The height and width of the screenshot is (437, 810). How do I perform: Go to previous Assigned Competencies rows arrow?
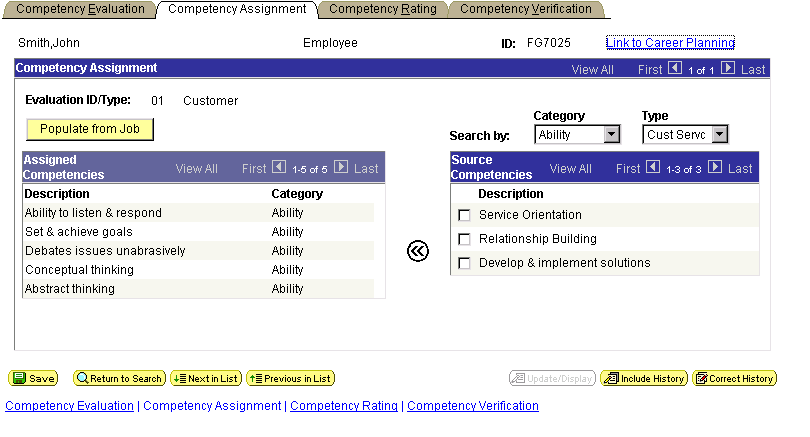pos(279,167)
